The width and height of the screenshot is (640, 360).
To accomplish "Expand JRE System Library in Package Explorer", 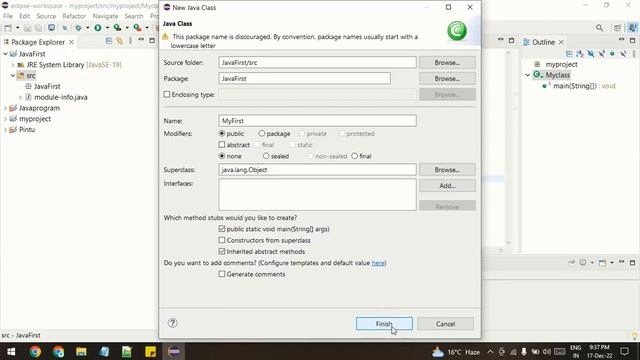I will click(x=13, y=64).
